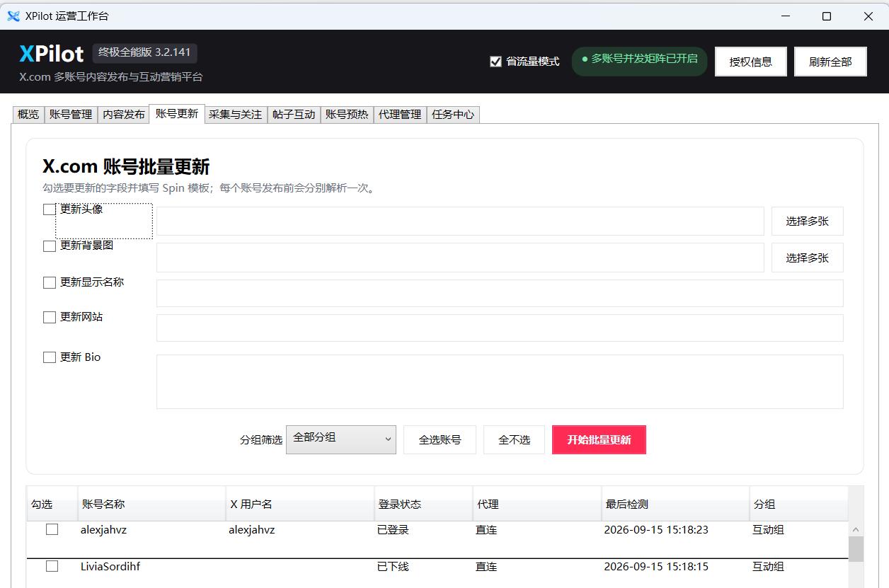Click the 多账号并发矩阵已开启 status badge
The image size is (889, 588).
point(639,60)
